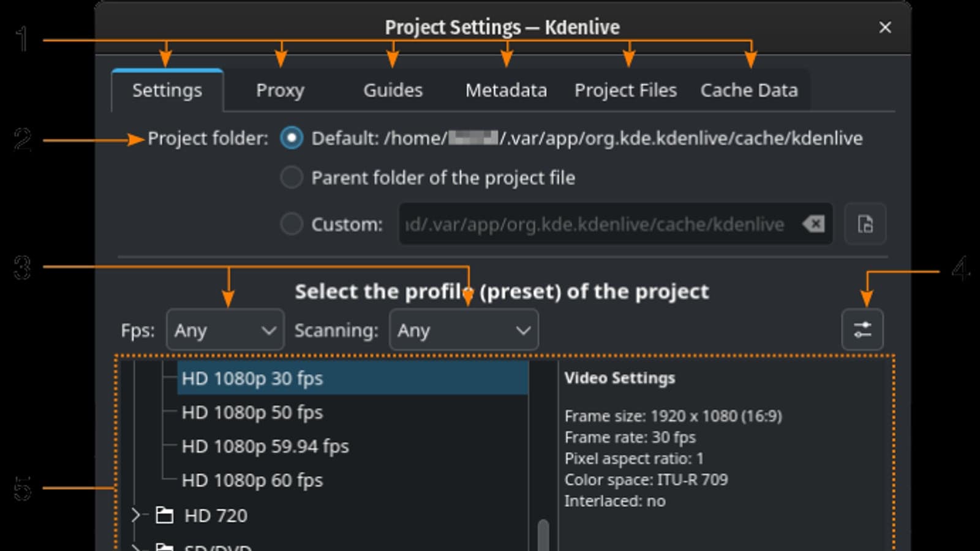
Task: Click the Pixel aspect ratio: 1 text
Action: [634, 459]
